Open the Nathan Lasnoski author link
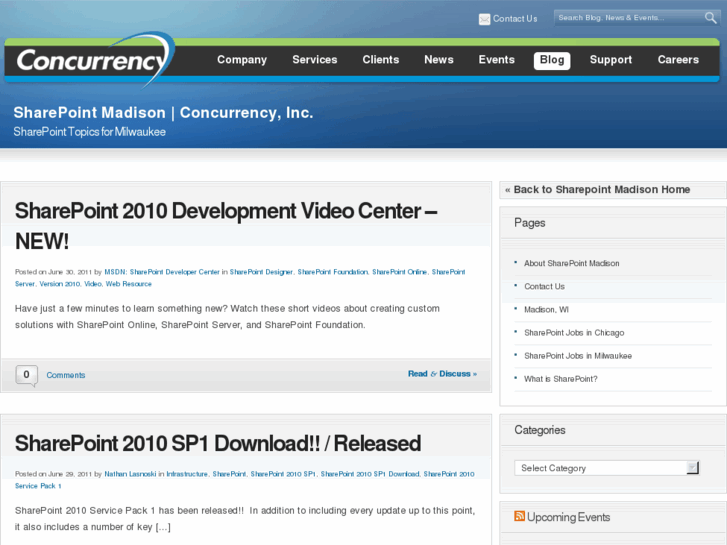 click(x=130, y=474)
